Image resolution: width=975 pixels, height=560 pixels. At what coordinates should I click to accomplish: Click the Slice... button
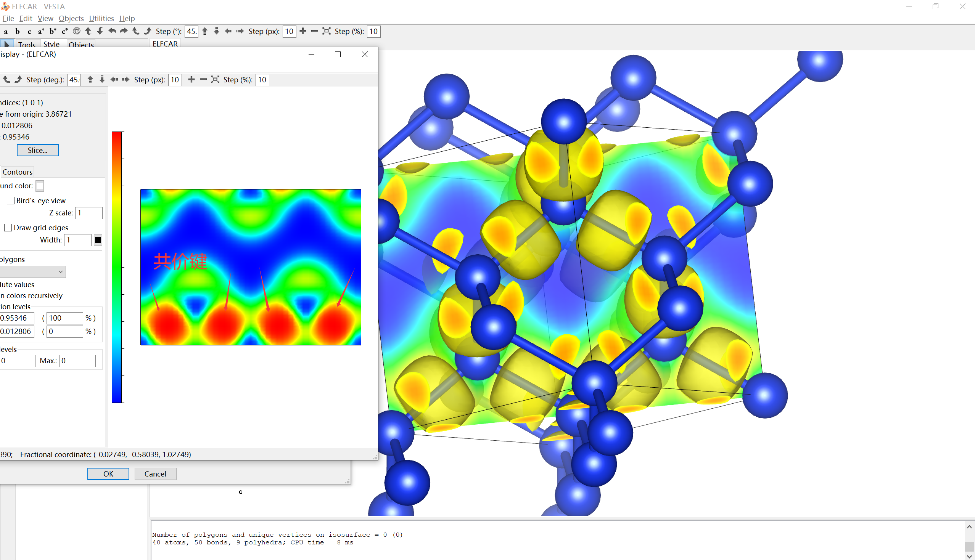click(x=37, y=150)
